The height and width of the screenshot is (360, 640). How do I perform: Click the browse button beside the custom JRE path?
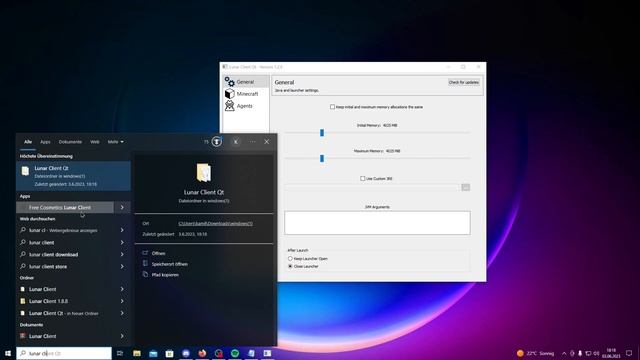pos(465,187)
